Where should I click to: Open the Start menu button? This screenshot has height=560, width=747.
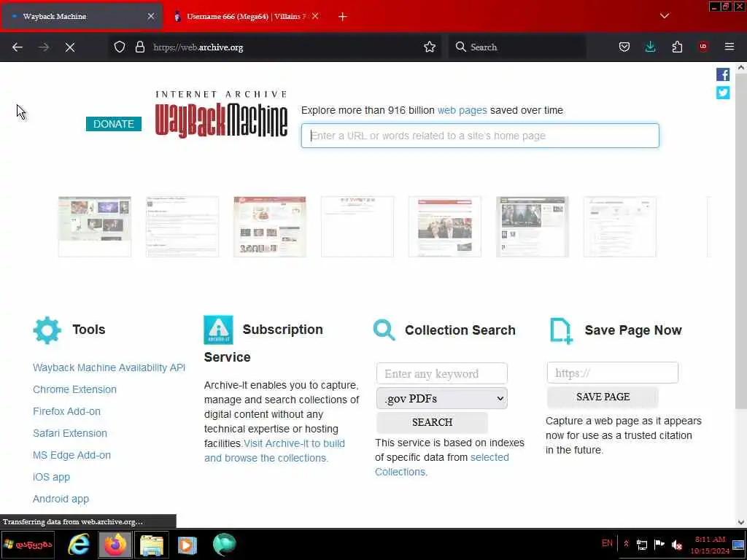pyautogui.click(x=28, y=544)
